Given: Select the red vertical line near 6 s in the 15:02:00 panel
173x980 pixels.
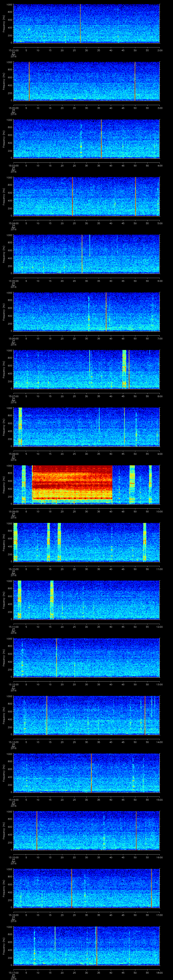Looking at the screenshot, I should 29,81.
